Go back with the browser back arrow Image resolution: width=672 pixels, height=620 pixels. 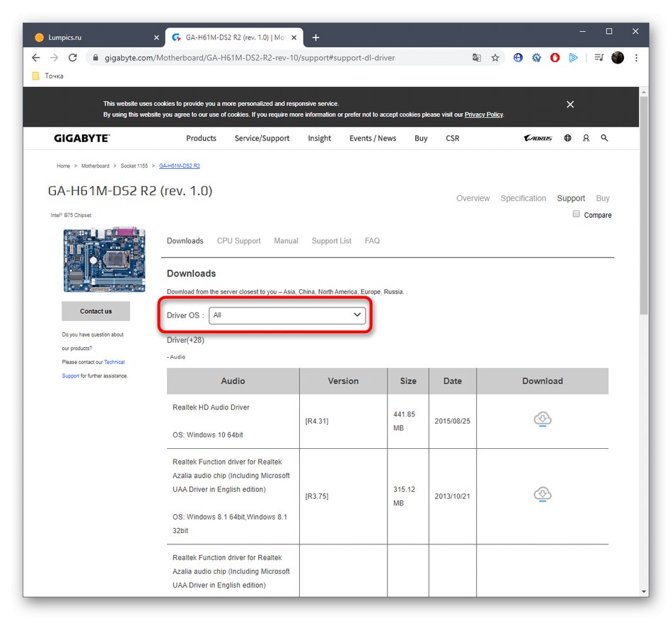point(36,58)
